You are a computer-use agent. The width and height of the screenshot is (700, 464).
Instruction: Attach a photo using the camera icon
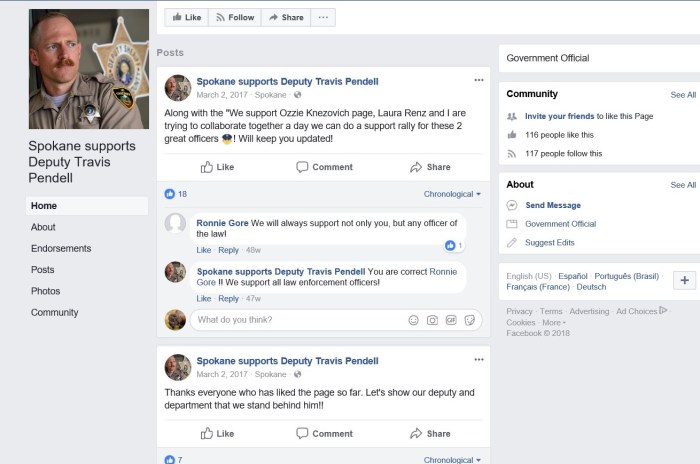point(432,320)
